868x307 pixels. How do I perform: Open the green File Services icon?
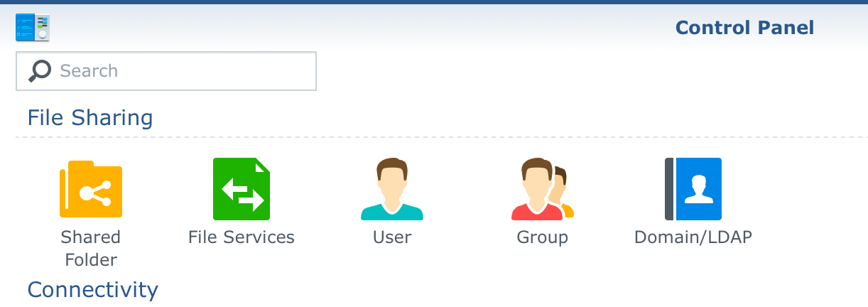(242, 189)
